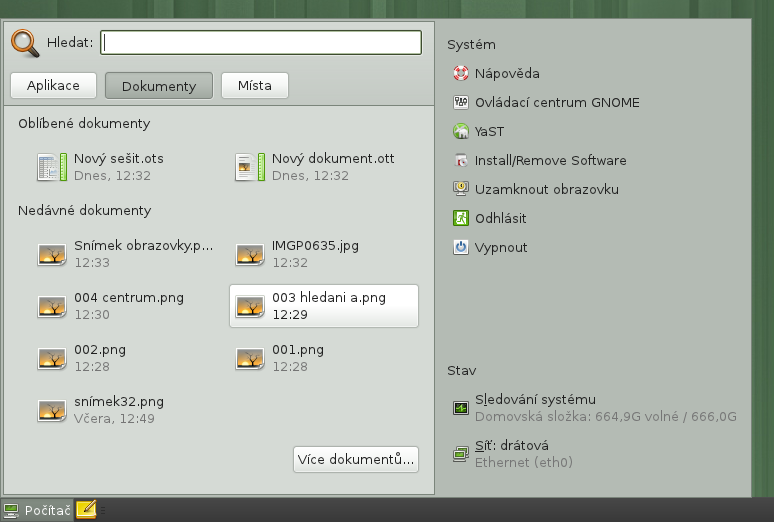Image resolution: width=774 pixels, height=522 pixels.
Task: Click the snímek32.png image icon
Action: 52,410
